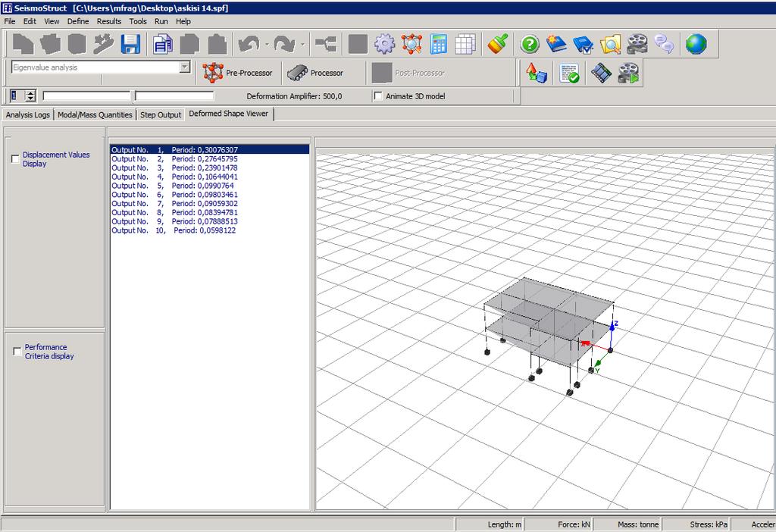The image size is (776, 532).
Task: Open the gear settings icon
Action: tap(384, 44)
